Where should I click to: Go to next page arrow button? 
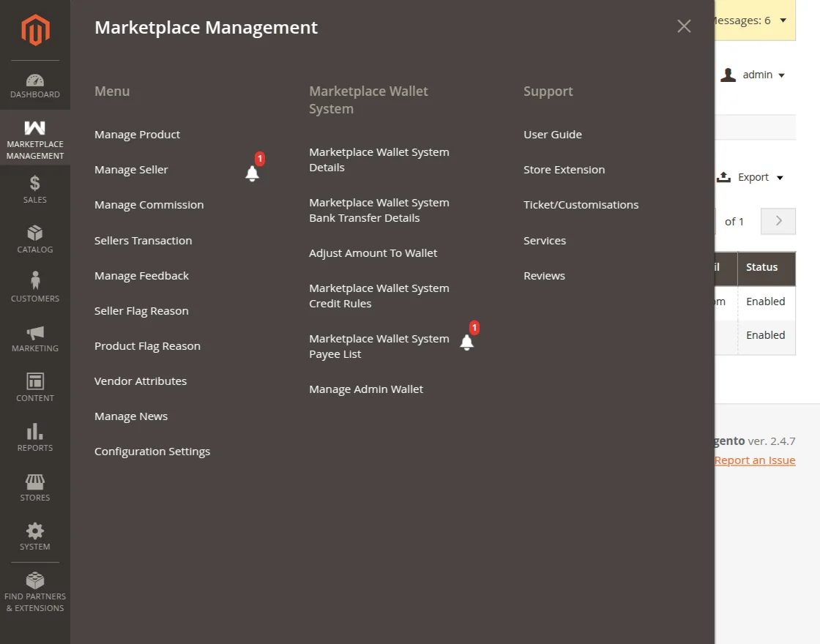click(x=778, y=221)
